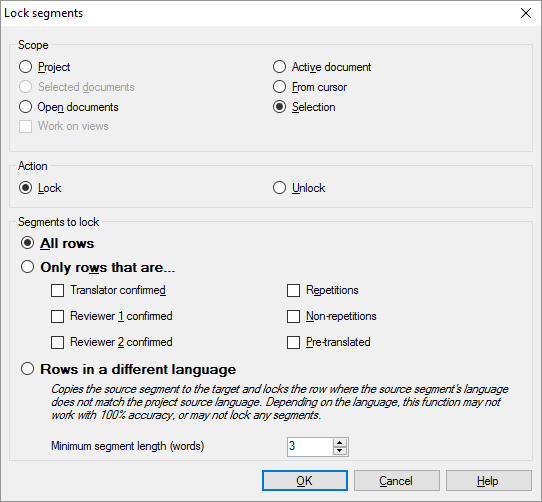Tick Reviewer 2 confirmed checkbox
The width and height of the screenshot is (542, 502).
57,342
